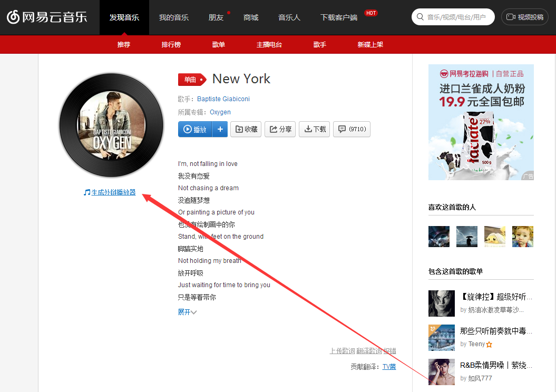Open the 下载客户端 tab
Screen dimensions: 556x392
click(339, 17)
